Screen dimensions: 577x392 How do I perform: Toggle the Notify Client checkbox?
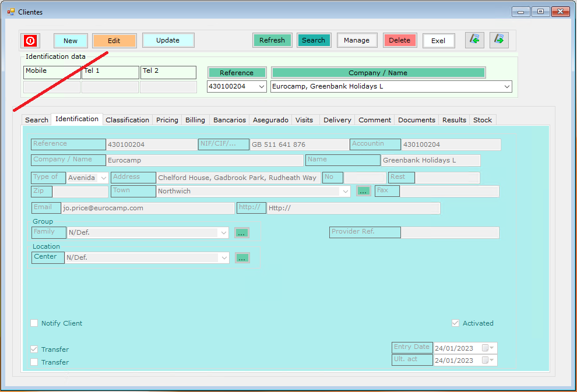coord(34,323)
